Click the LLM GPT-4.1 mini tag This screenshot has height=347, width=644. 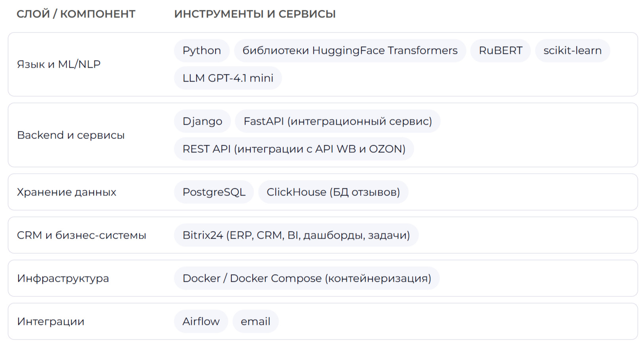(x=228, y=78)
